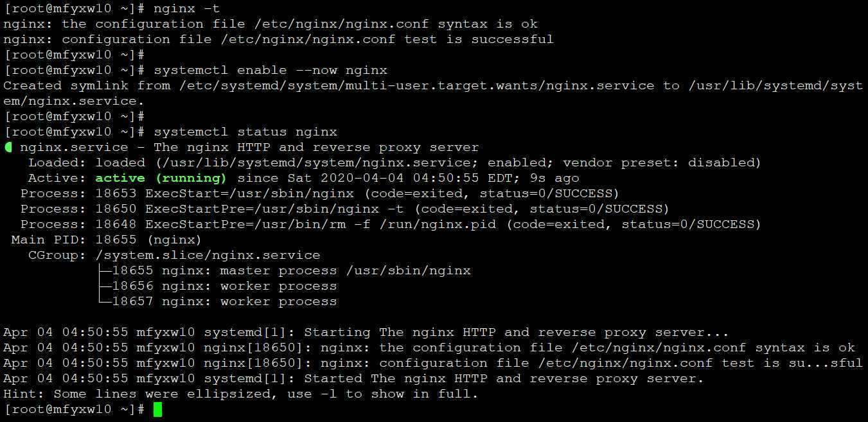Screen dimensions: 868x422
Task: Click the green 'active (running)' status text
Action: click(161, 178)
